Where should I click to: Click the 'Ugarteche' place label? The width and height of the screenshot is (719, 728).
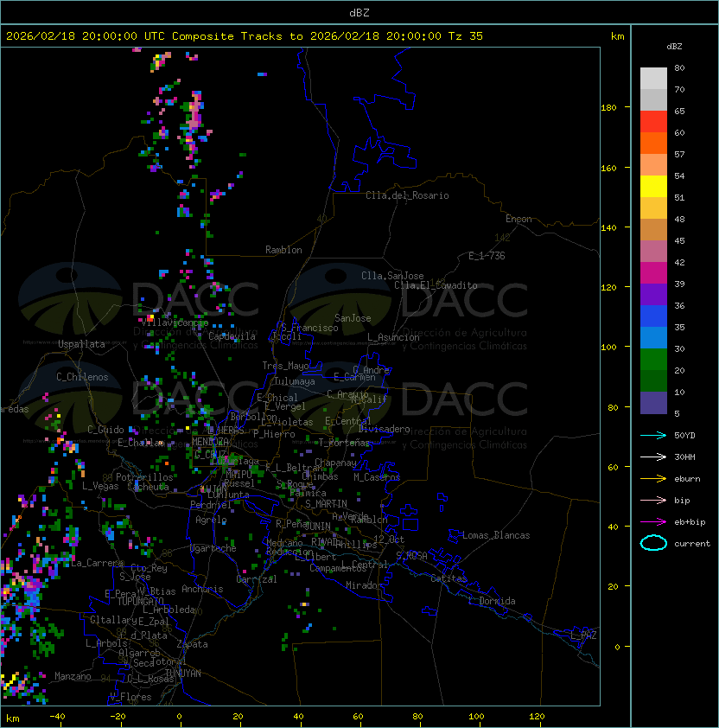click(213, 549)
